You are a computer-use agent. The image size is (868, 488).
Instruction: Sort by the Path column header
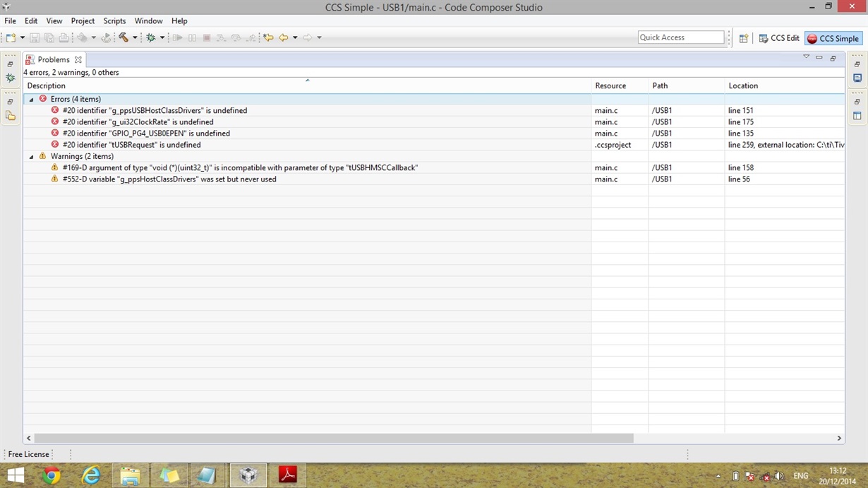[687, 85]
